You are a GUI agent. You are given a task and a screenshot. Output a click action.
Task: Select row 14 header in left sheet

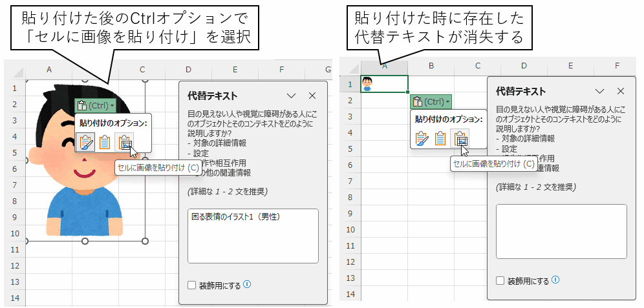point(15,298)
